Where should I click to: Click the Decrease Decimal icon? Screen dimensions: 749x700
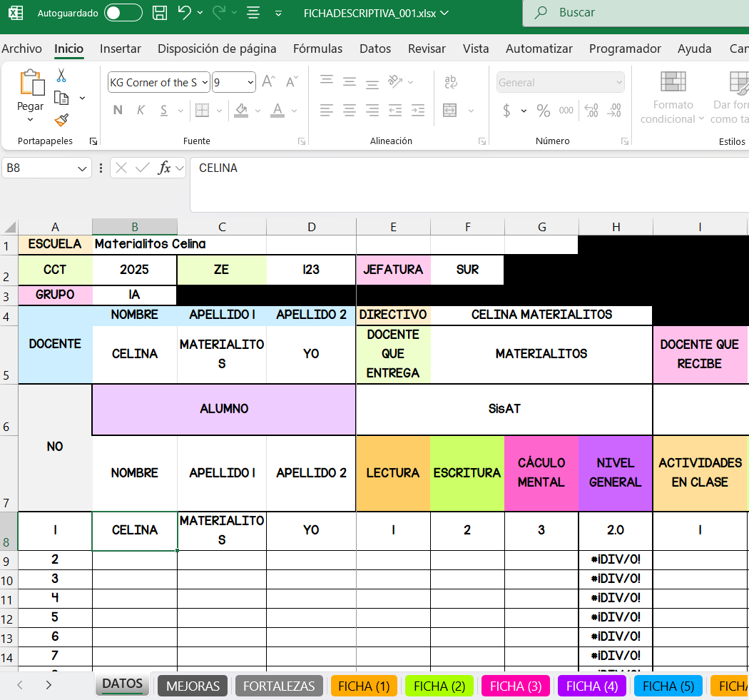(x=614, y=111)
